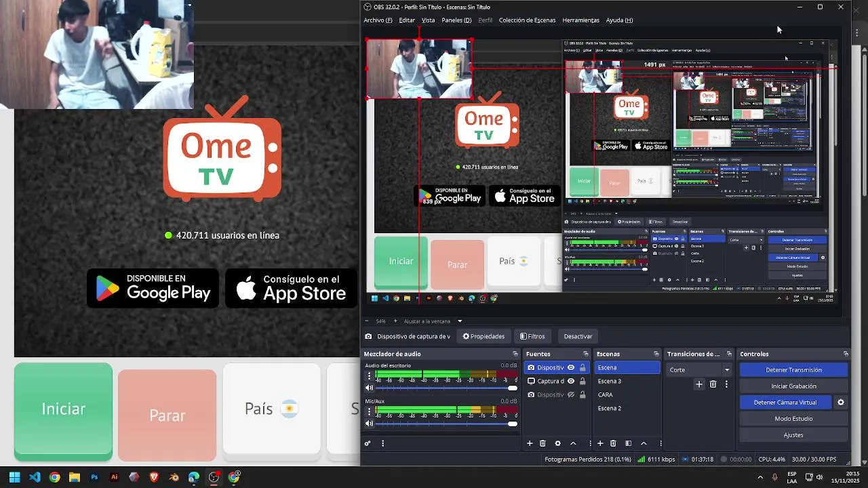This screenshot has height=488, width=868.
Task: Open source properties gear in Fuentes toolbar
Action: 557,443
